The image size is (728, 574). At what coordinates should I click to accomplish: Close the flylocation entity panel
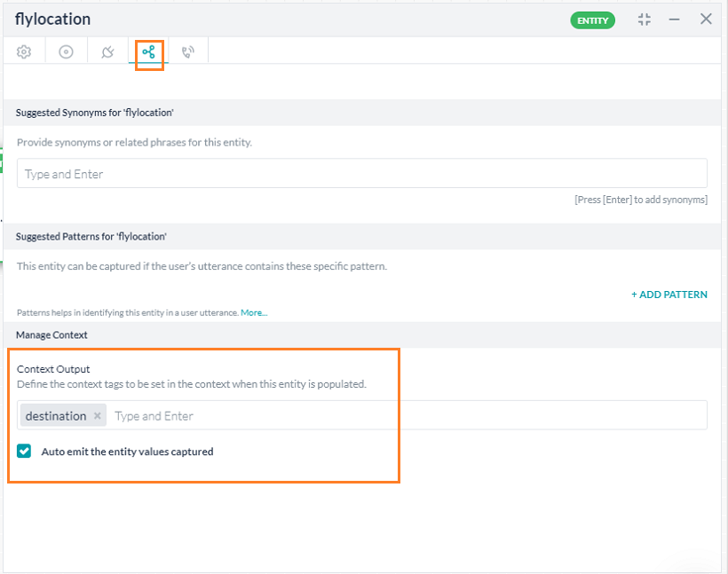click(706, 20)
